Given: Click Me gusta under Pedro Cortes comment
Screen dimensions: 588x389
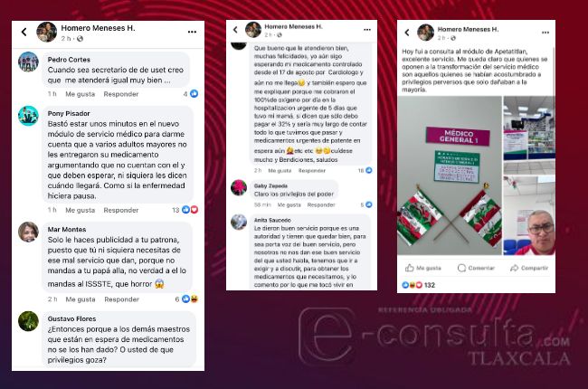Looking at the screenshot, I should [80, 94].
